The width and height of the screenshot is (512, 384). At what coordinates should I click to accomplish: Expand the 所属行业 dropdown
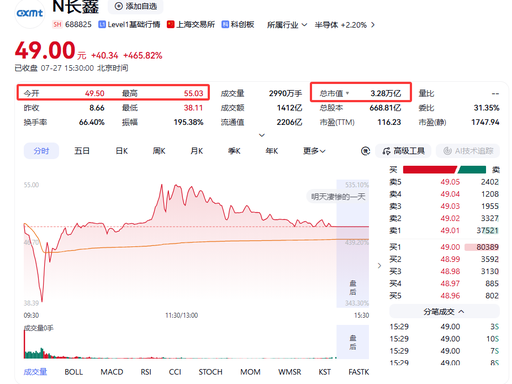coord(287,25)
